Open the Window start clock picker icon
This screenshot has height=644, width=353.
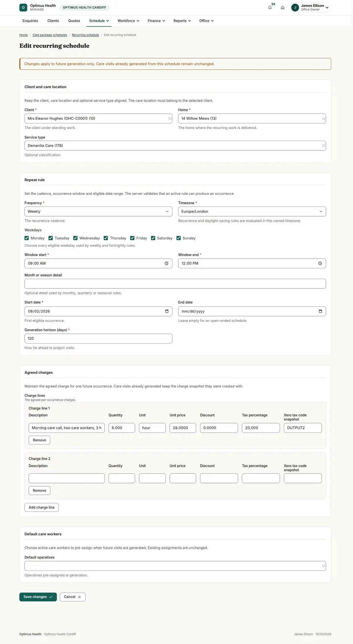166,264
